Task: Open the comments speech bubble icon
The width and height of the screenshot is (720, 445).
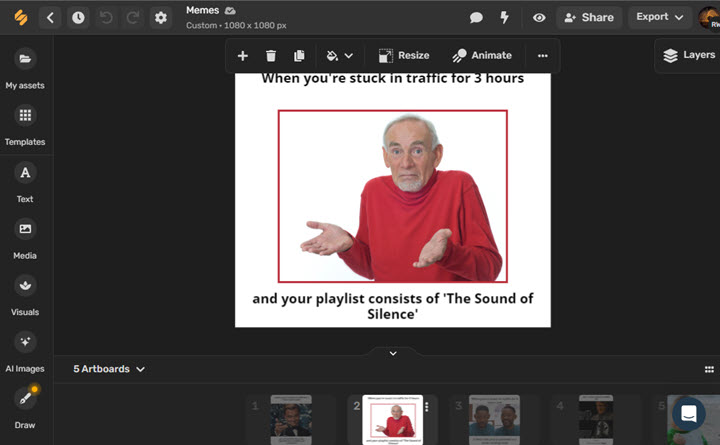Action: (476, 18)
